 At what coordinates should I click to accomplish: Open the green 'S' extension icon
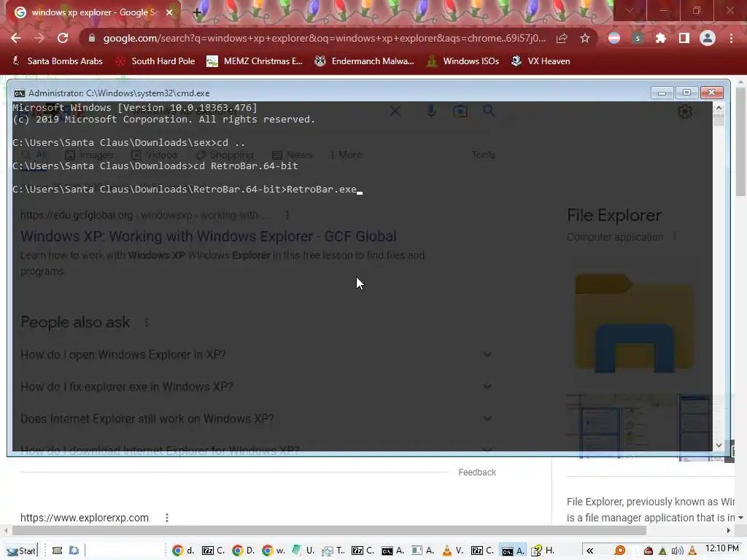pos(638,38)
